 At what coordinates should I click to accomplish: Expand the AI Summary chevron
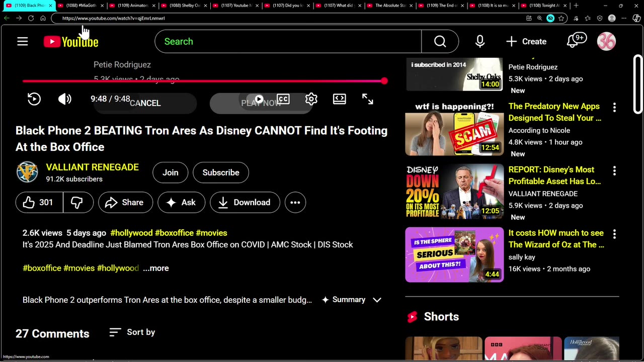point(377,300)
